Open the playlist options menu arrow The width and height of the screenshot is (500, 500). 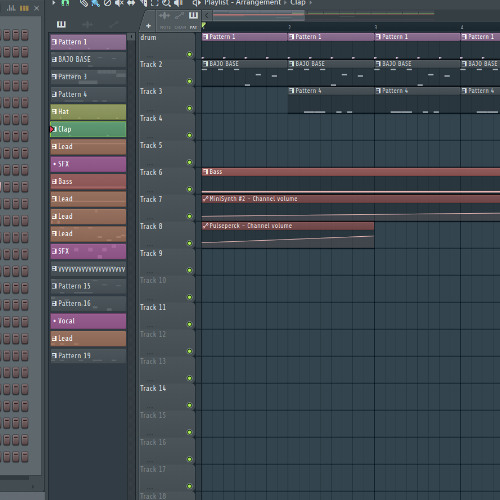coord(54,3)
